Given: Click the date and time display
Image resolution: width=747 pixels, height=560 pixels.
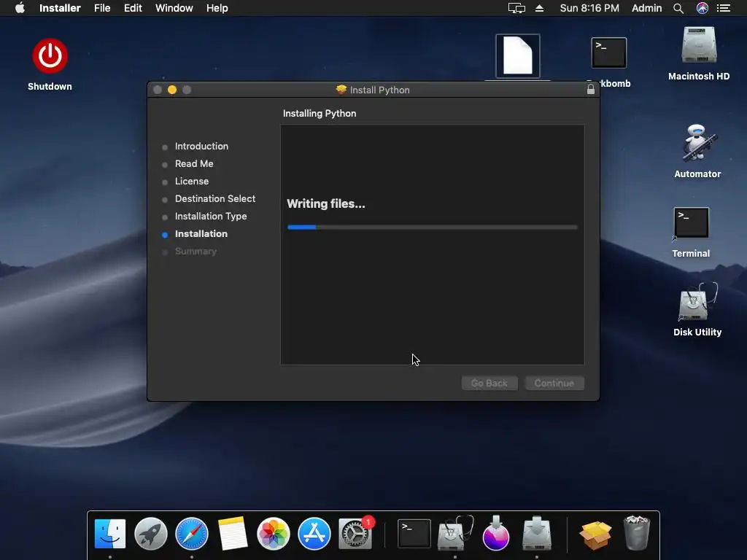Looking at the screenshot, I should [x=589, y=8].
